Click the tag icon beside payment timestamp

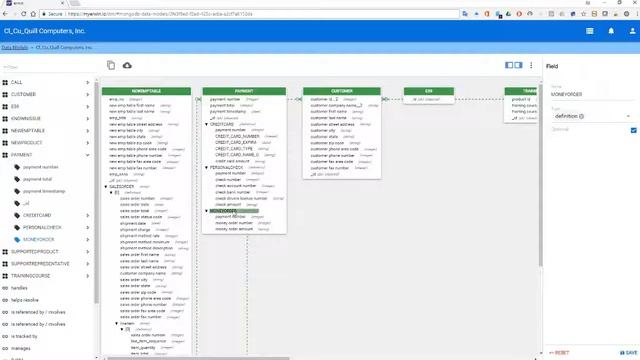[17, 191]
